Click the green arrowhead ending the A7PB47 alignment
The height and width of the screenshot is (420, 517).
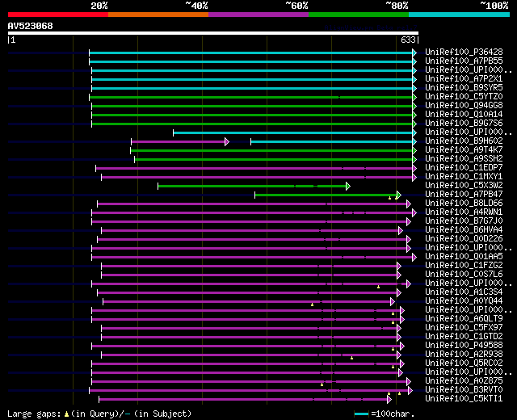coord(398,195)
